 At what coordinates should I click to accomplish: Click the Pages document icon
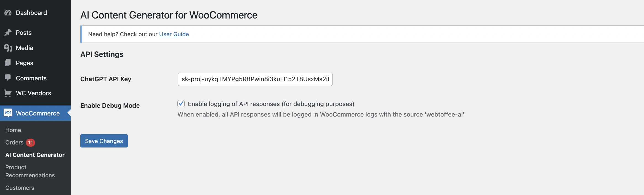(8, 63)
